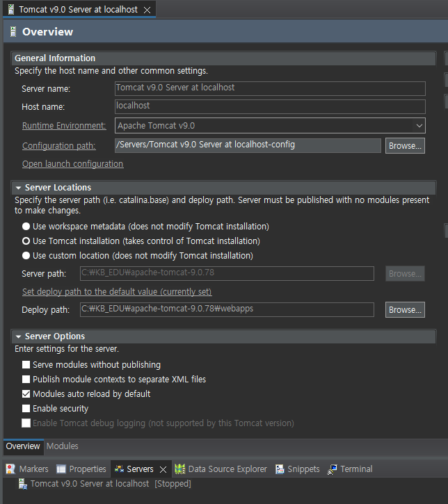Image resolution: width=448 pixels, height=504 pixels.
Task: Click Enable Tomcat debug logging checkbox
Action: click(26, 423)
